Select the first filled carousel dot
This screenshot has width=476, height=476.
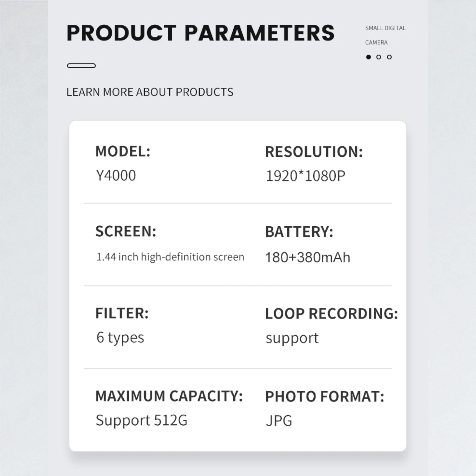(368, 57)
